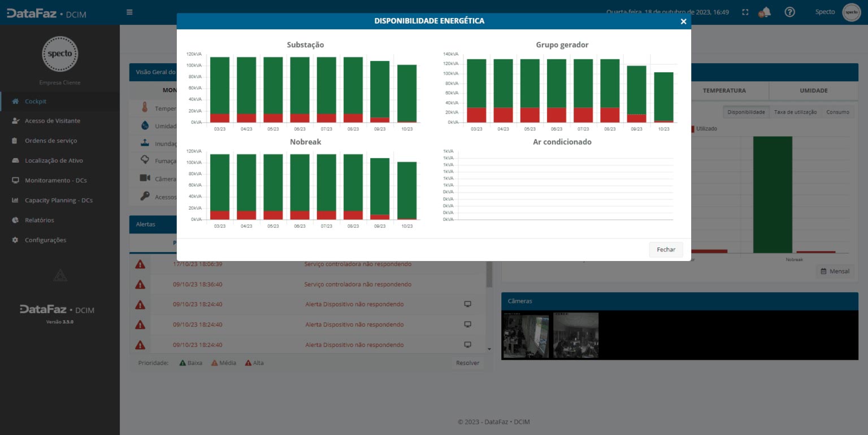This screenshot has height=435, width=868.
Task: Open the Mensal period dropdown
Action: [835, 271]
